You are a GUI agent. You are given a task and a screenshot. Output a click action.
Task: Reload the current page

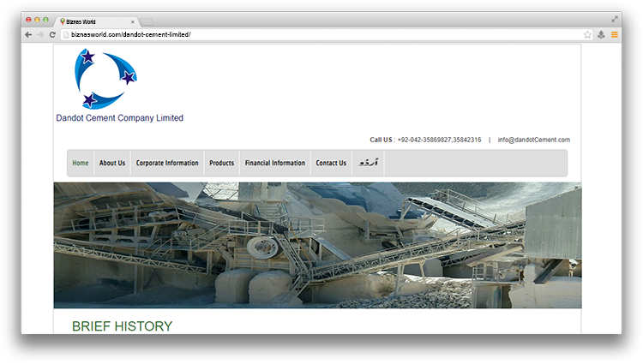click(52, 34)
